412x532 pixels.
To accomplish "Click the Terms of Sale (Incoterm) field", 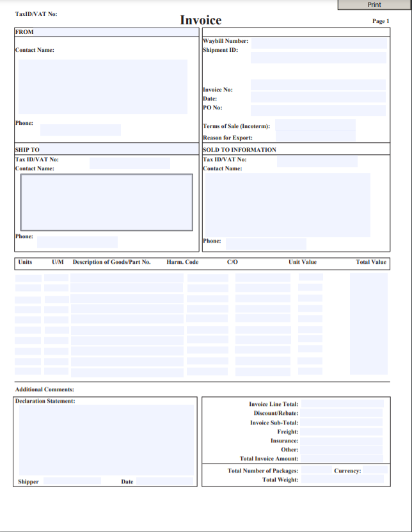I will pyautogui.click(x=315, y=125).
